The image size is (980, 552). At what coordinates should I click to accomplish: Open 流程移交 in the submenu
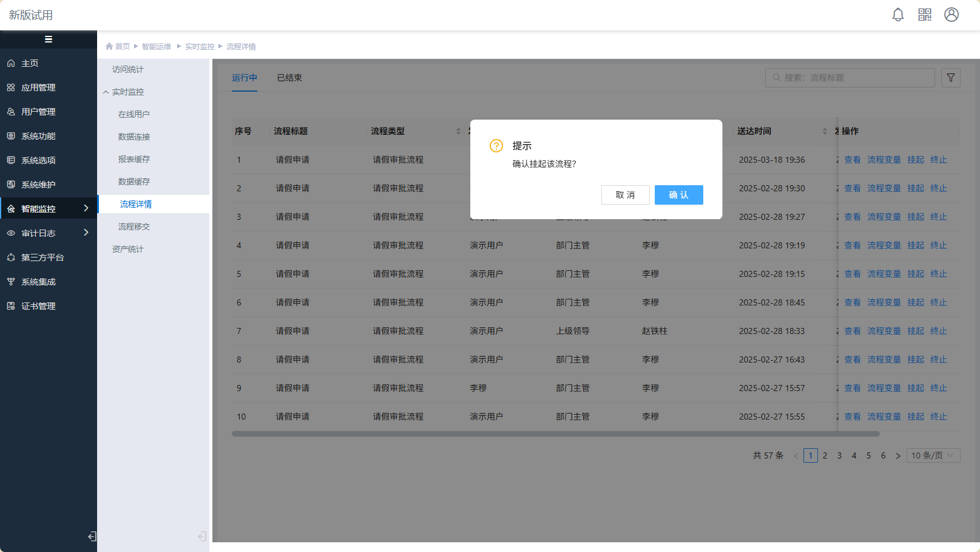tap(134, 227)
